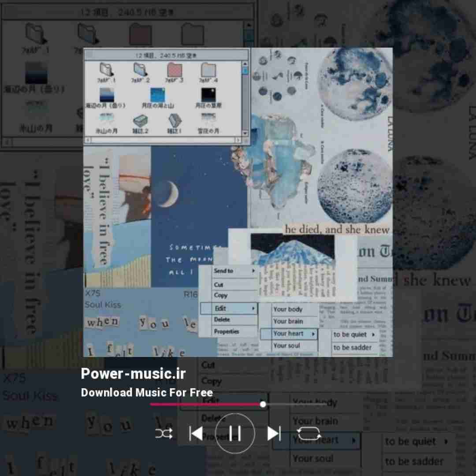Click the to be sadder option in cover art
The width and height of the screenshot is (476, 476).
tap(353, 347)
